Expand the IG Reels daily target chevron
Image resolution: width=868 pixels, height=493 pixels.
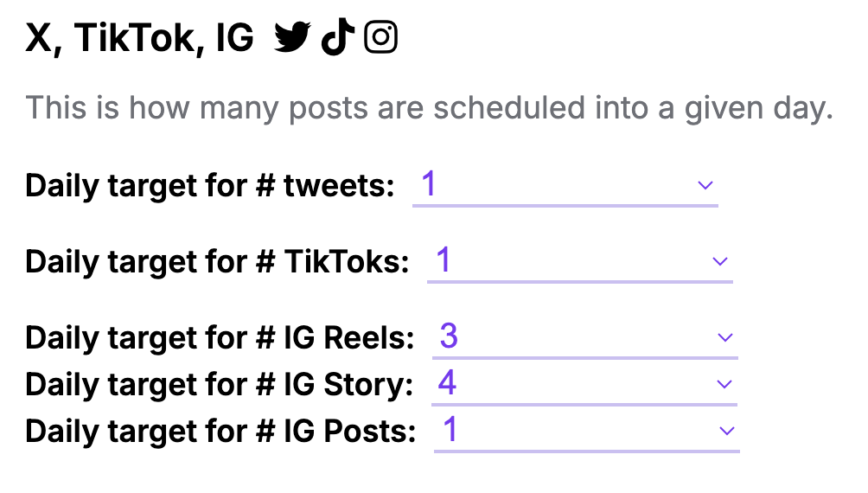(725, 337)
